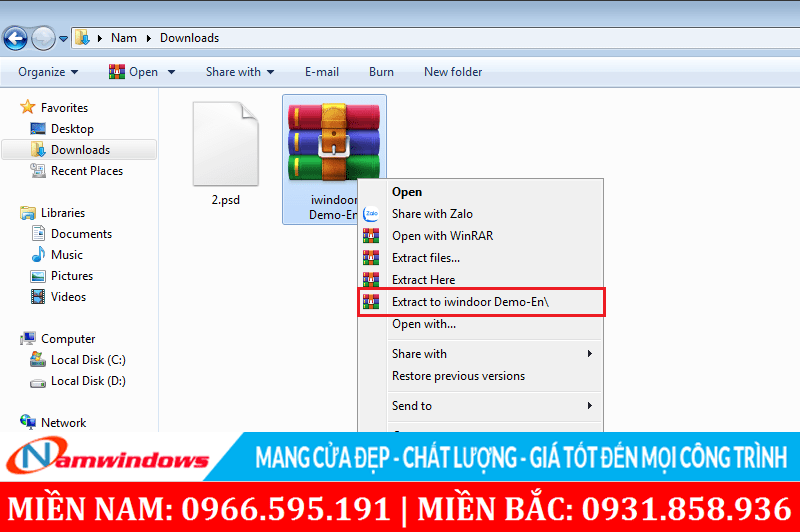Click WinRAR icon beside Extract to iwindoor Demo-En\

371,301
